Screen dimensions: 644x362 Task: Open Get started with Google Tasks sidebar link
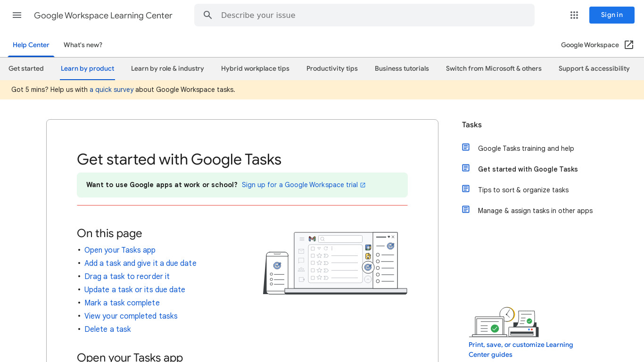528,169
